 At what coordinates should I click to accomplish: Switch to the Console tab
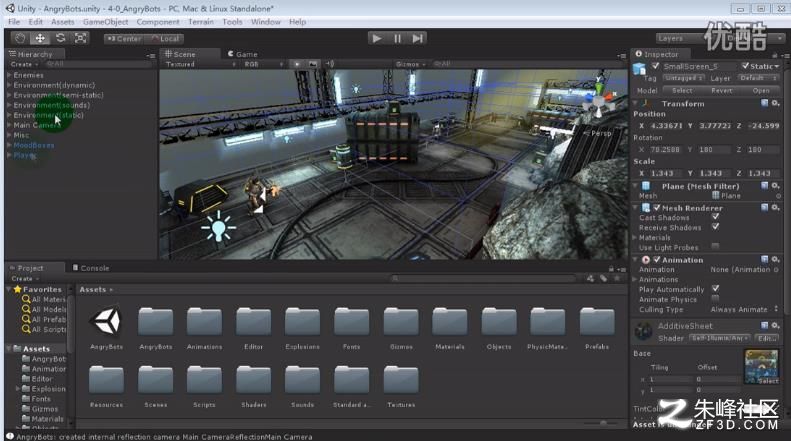click(x=91, y=268)
